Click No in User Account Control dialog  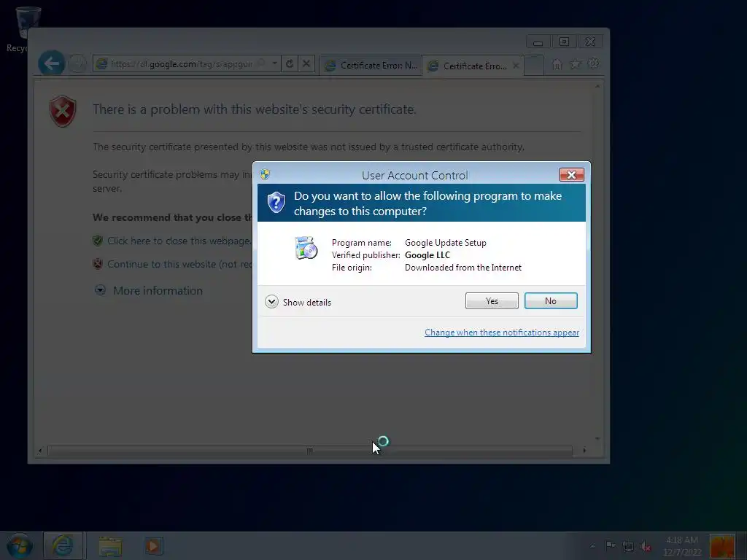coord(551,301)
